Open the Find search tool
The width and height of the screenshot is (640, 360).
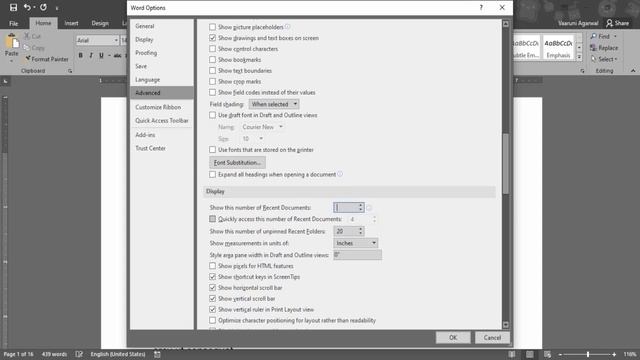click(x=603, y=36)
